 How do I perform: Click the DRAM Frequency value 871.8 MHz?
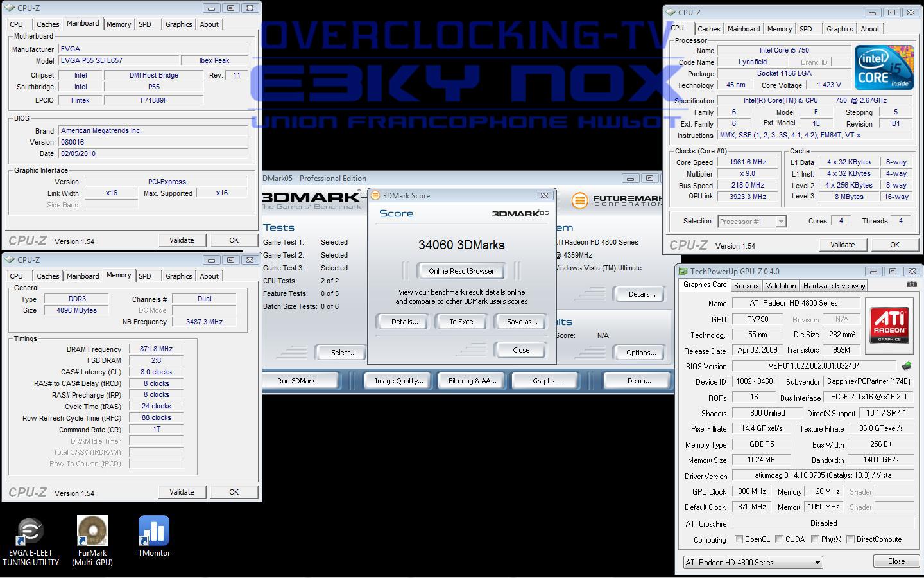[156, 349]
